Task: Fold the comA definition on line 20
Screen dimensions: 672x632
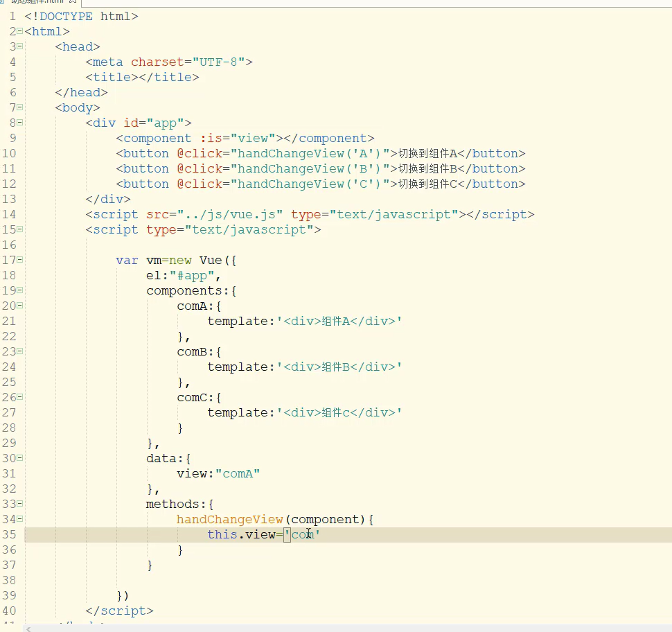Action: click(19, 306)
